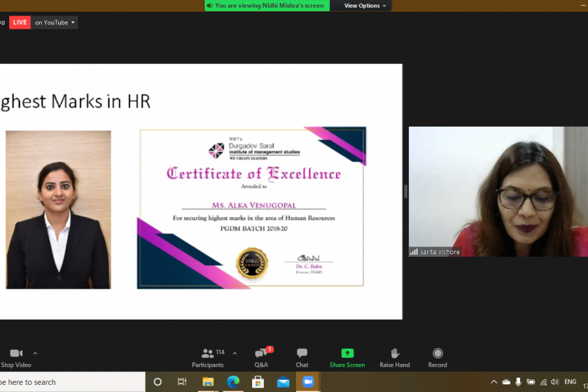Image resolution: width=588 pixels, height=392 pixels.
Task: Select sarita vichore's video thumbnail
Action: pos(498,191)
